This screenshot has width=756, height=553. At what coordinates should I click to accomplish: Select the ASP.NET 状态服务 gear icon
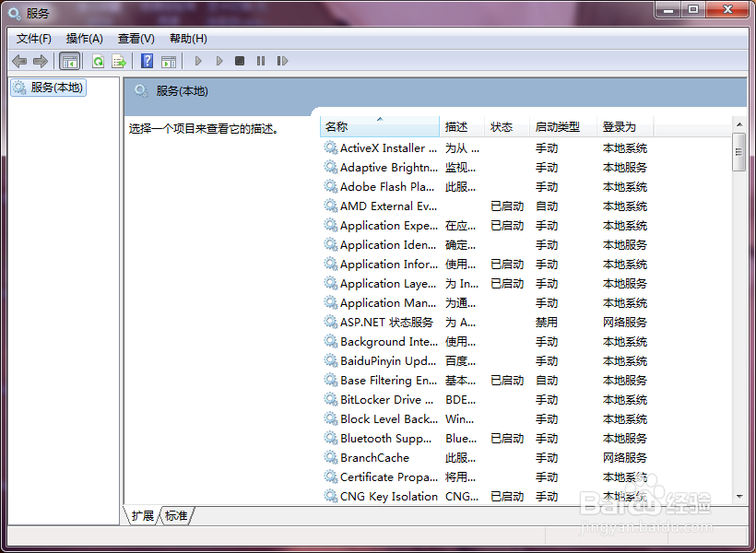tap(330, 322)
